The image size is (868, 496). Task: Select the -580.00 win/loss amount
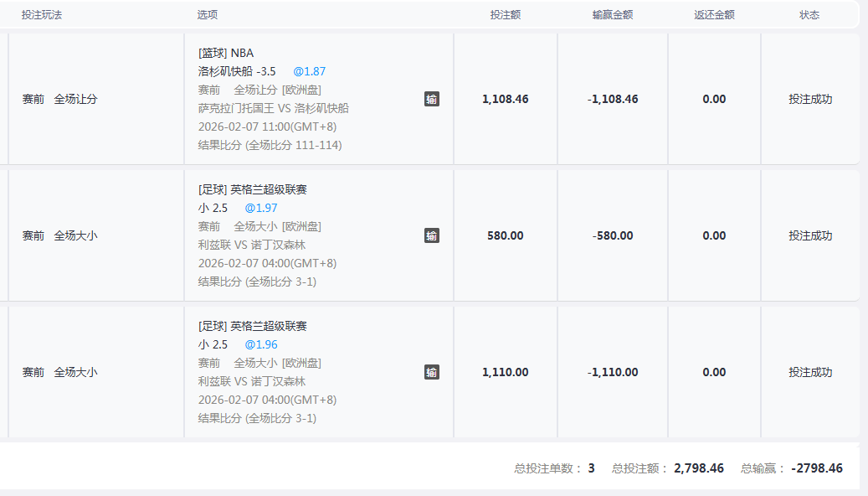coord(612,235)
